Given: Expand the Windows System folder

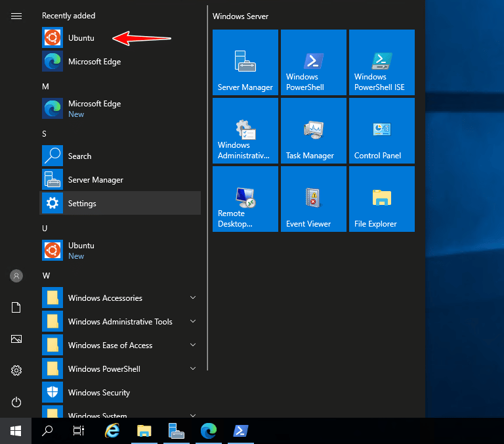Looking at the screenshot, I should [x=120, y=412].
